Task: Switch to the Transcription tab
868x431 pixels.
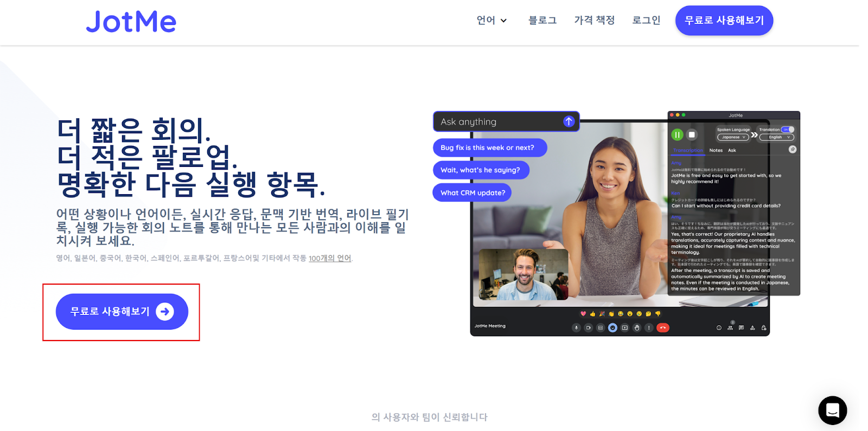Action: pos(688,150)
